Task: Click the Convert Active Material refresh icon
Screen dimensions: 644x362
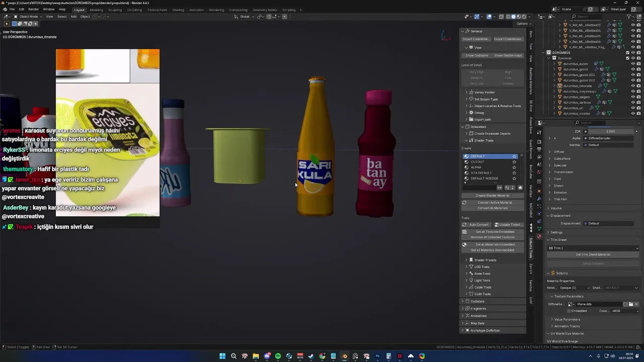Action: (464, 203)
